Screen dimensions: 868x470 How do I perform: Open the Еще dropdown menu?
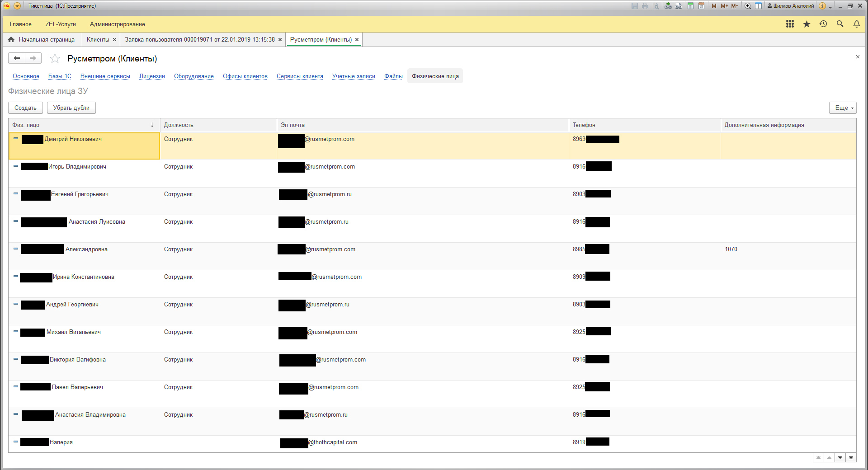(843, 108)
